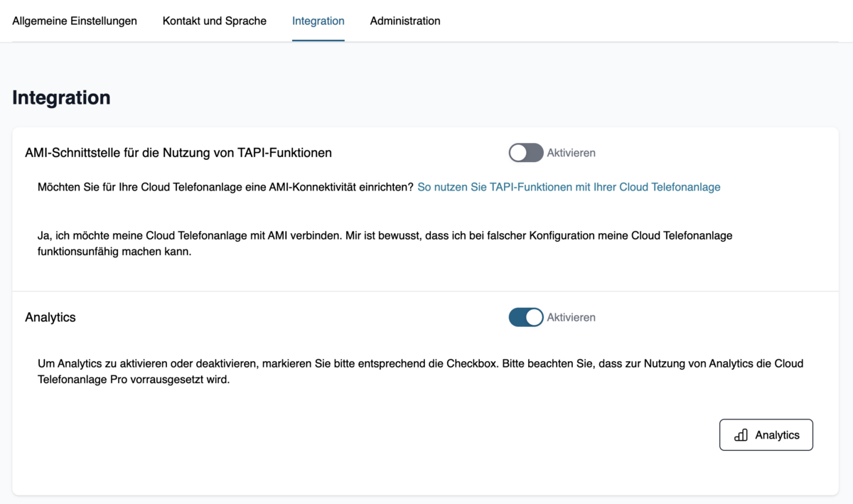Click the AMI-Schnittstelle section title
The height and width of the screenshot is (504, 853).
pos(178,153)
